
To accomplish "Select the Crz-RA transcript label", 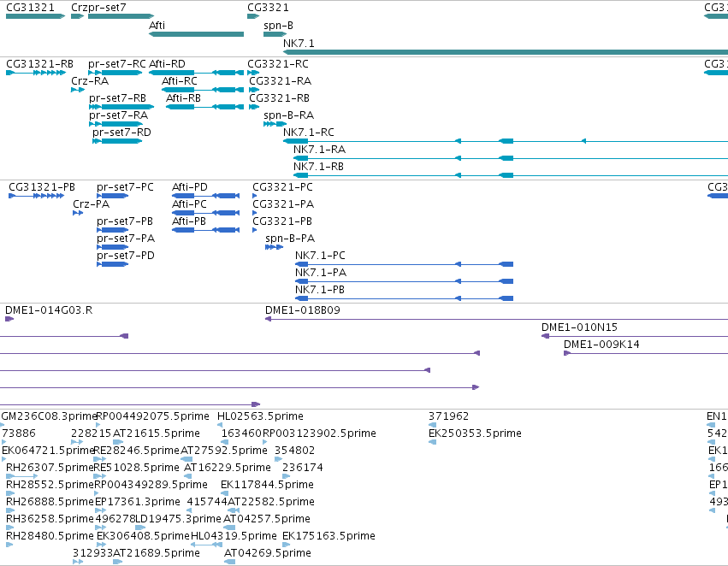I will click(x=90, y=80).
